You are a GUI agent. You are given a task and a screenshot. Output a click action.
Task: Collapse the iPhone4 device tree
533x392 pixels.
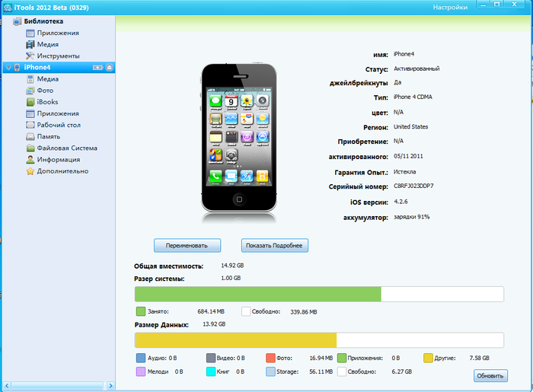click(8, 68)
